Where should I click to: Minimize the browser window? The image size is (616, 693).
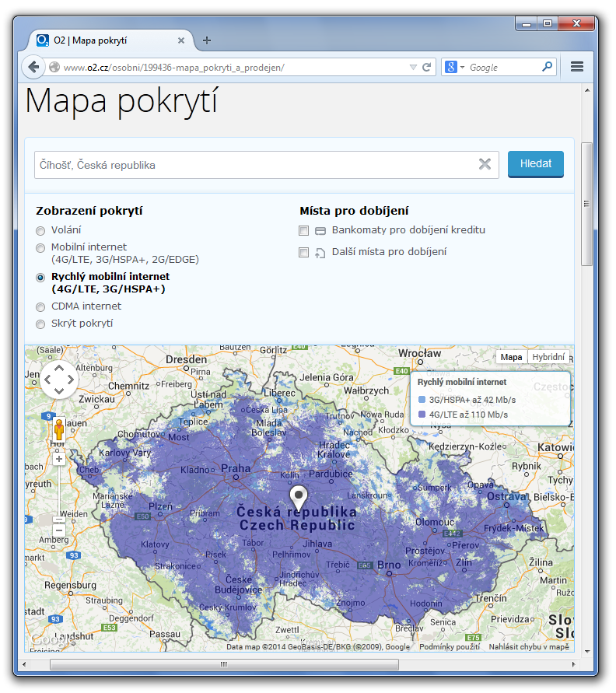(x=527, y=24)
